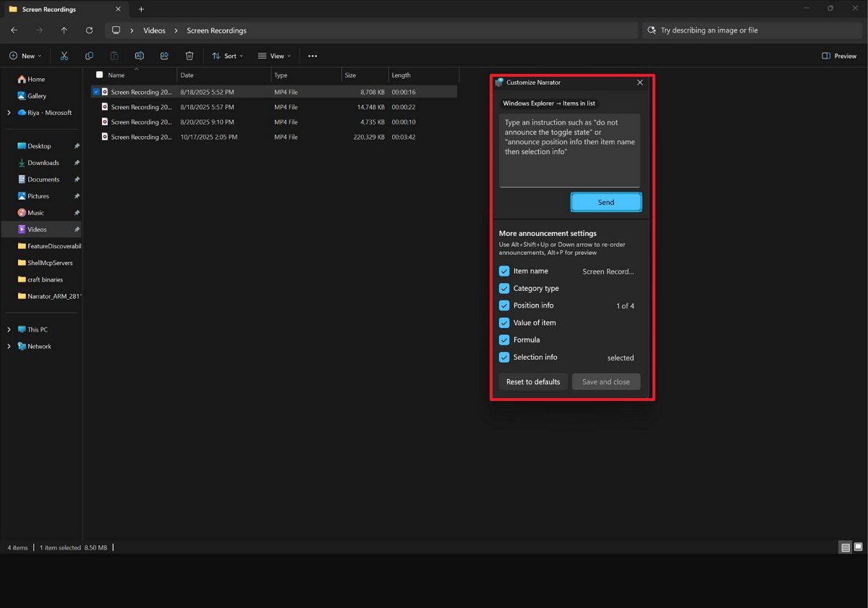868x608 pixels.
Task: Navigate to Videos via the breadcrumb
Action: pos(154,30)
